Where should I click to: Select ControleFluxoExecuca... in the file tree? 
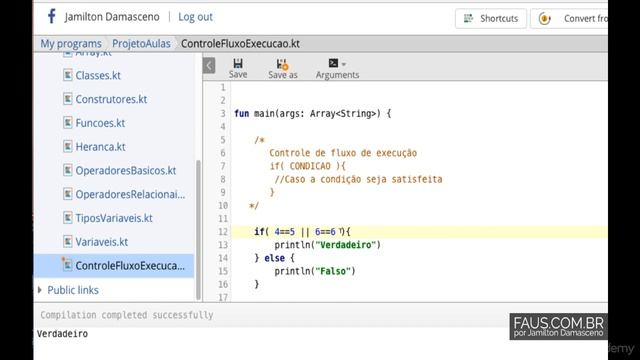click(x=130, y=266)
